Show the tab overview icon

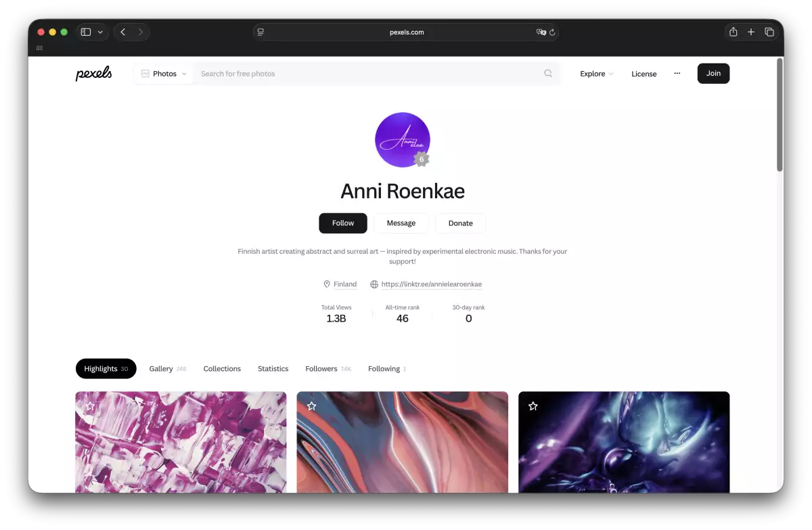tap(769, 32)
